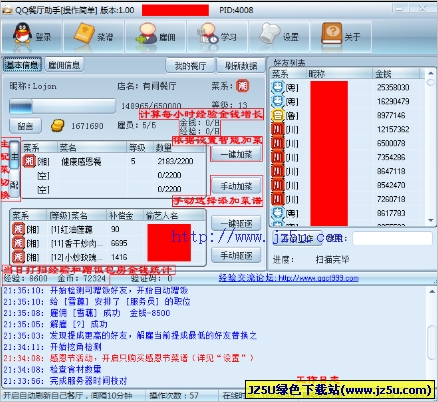Click the 一键加菜 button

coord(236,154)
